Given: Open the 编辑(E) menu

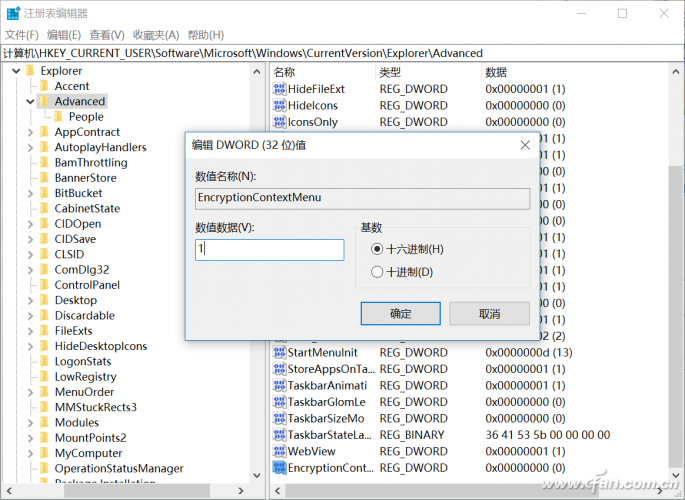Looking at the screenshot, I should pos(64,35).
